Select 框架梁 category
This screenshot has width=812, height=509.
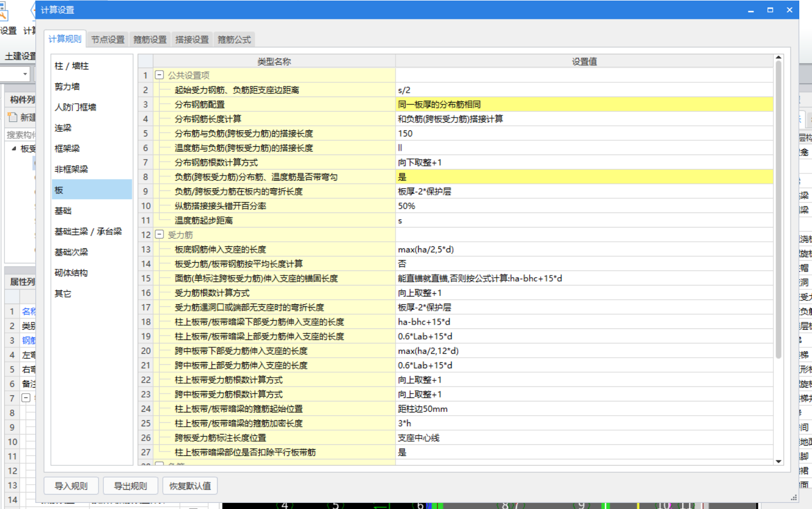(x=92, y=149)
